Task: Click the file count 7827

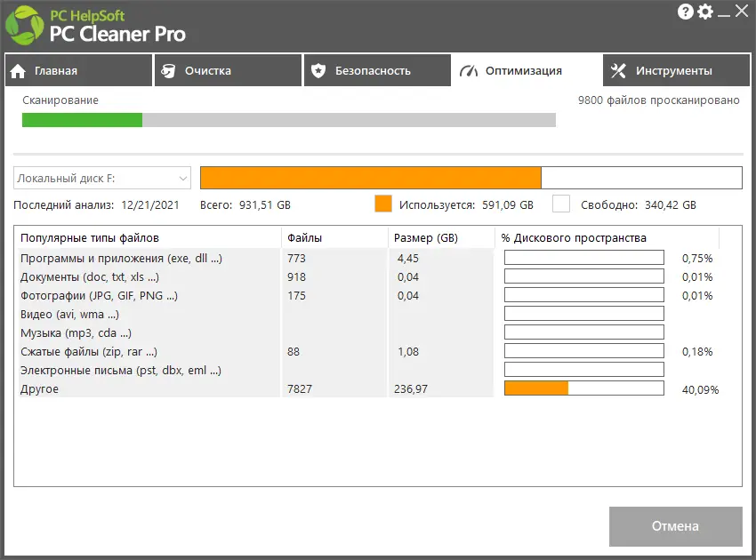Action: click(300, 389)
